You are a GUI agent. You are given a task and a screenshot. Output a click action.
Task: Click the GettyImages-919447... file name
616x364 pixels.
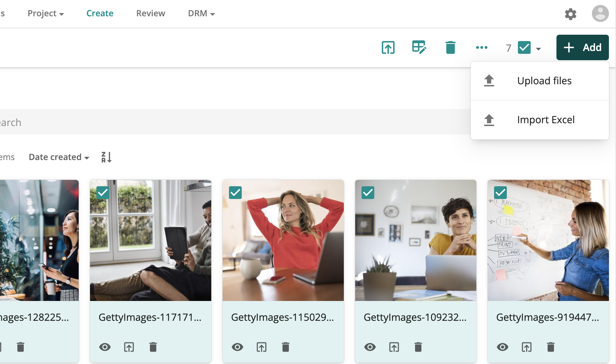point(548,317)
